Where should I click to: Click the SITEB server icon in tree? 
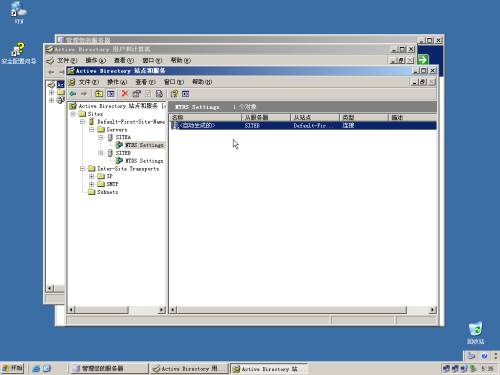click(x=110, y=153)
